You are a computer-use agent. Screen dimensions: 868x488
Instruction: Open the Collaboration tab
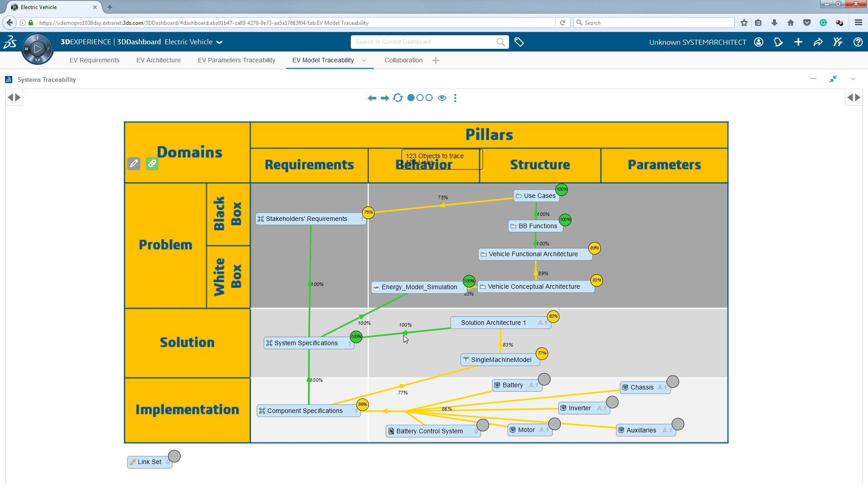pyautogui.click(x=403, y=60)
